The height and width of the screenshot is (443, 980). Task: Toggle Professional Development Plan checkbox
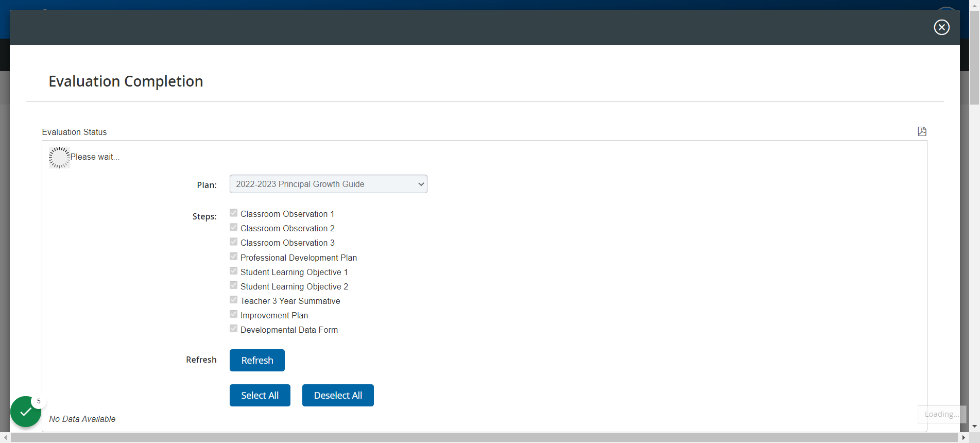pos(234,256)
